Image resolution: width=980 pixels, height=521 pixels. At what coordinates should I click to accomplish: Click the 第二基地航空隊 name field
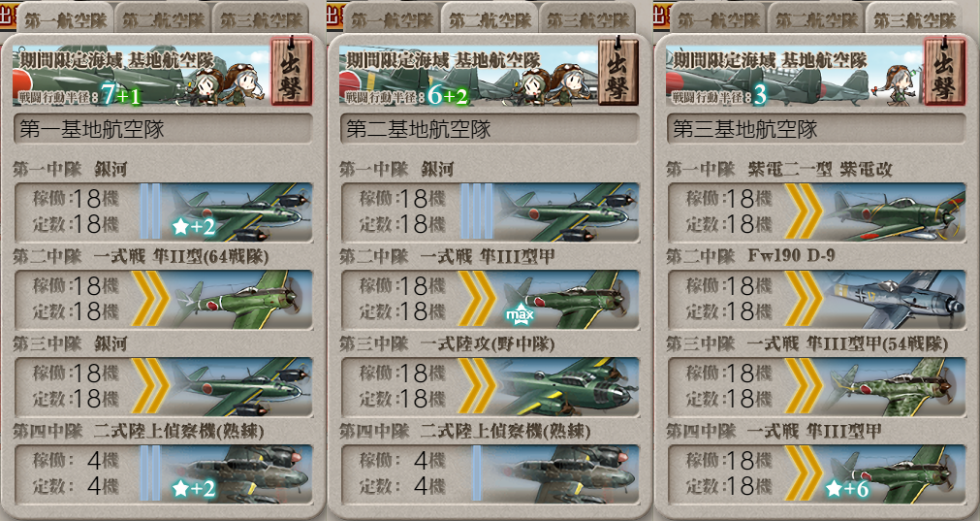click(490, 129)
